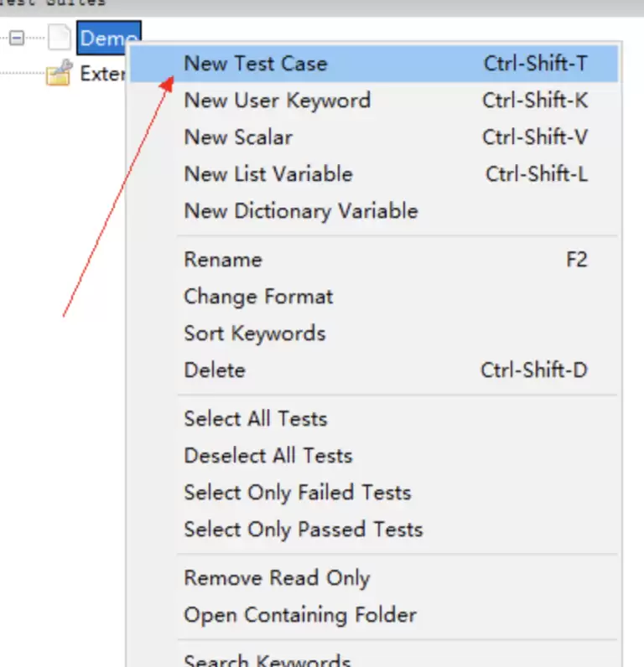Rename the selected suite

[374, 260]
